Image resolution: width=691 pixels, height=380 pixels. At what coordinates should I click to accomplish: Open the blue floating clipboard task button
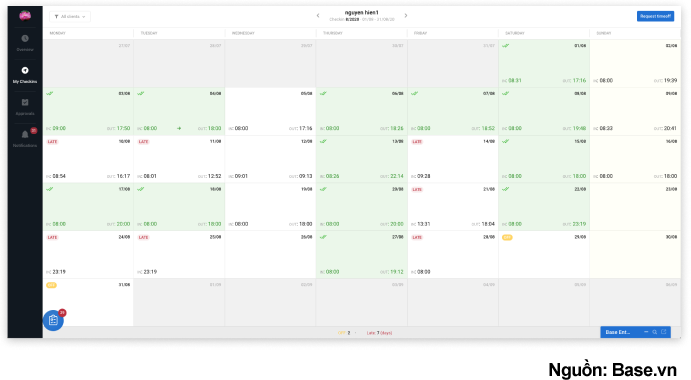[x=53, y=320]
